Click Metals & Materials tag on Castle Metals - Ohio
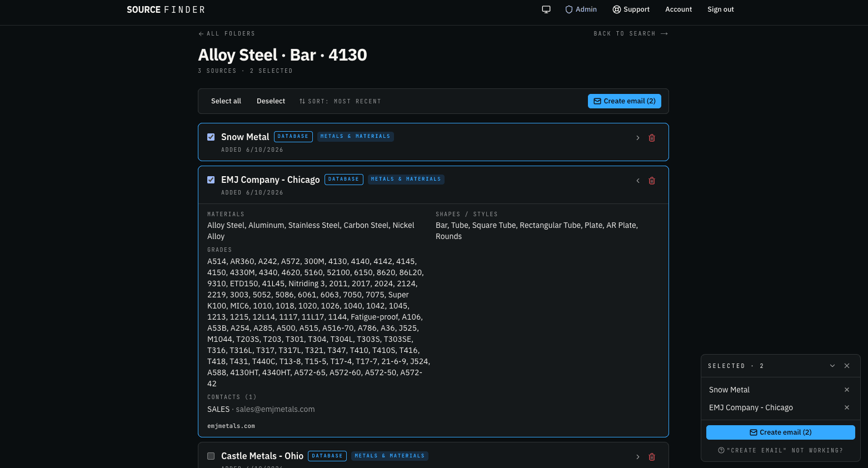868x468 pixels. coord(390,456)
